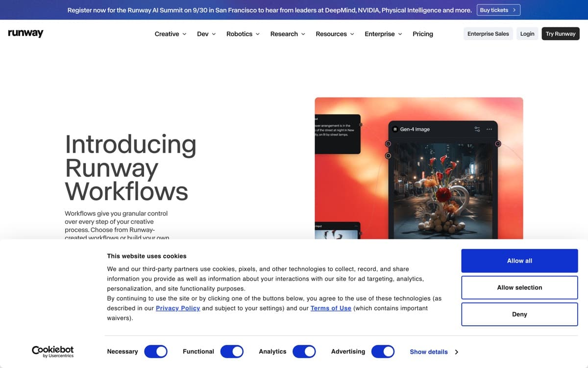Go to the Pricing page
Image resolution: width=588 pixels, height=368 pixels.
point(423,34)
